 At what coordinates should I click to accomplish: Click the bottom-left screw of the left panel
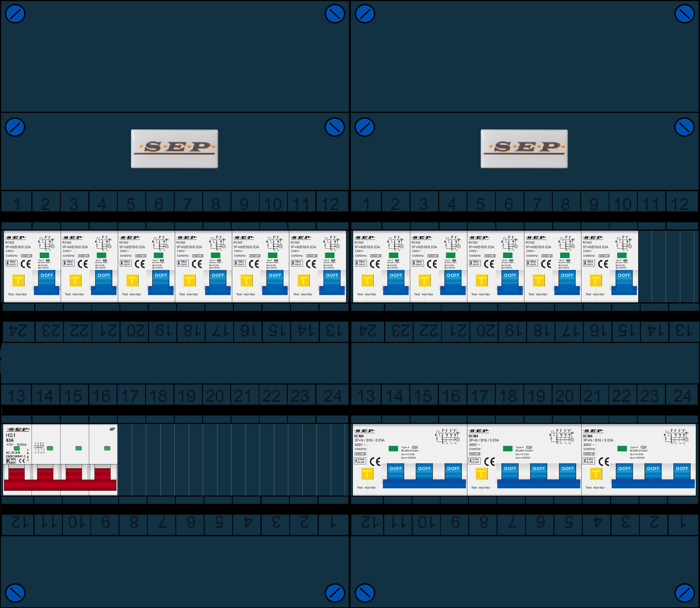[15, 593]
